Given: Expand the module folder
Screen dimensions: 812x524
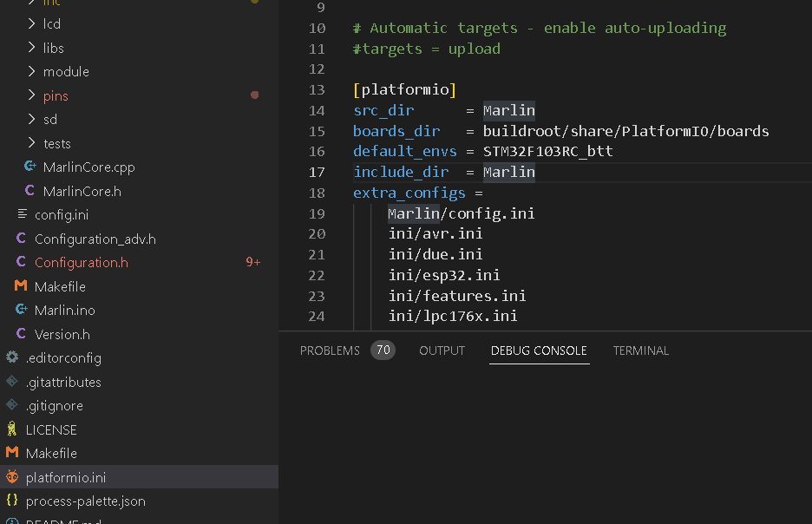Looking at the screenshot, I should 31,71.
